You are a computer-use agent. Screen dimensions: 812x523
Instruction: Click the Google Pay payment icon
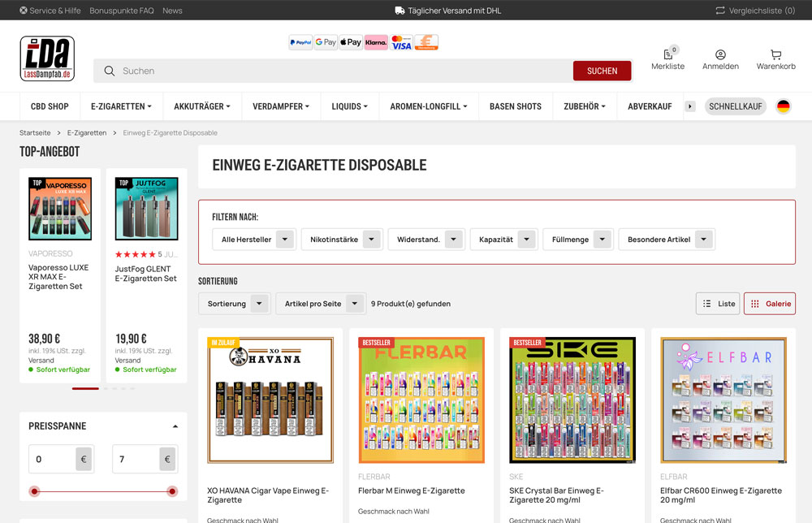tap(326, 42)
